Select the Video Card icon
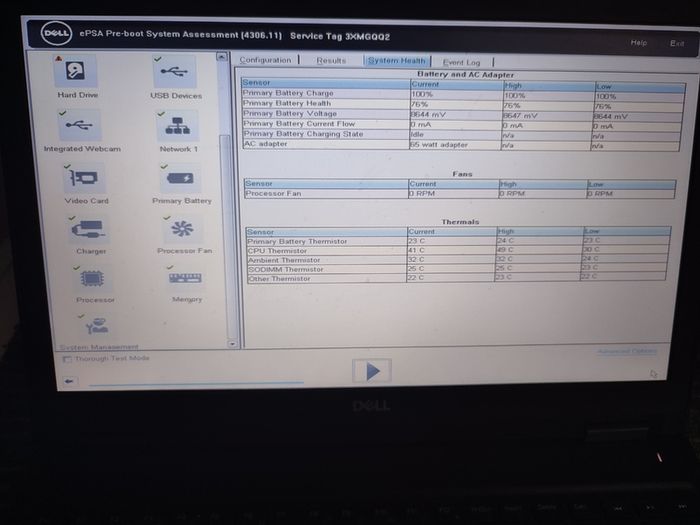 coord(84,178)
